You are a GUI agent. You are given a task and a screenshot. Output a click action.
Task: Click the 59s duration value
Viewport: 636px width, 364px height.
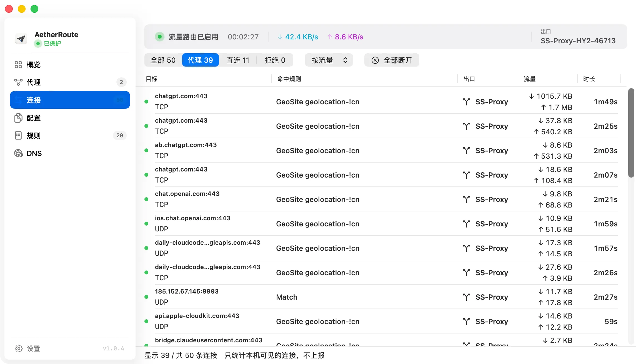611,322
